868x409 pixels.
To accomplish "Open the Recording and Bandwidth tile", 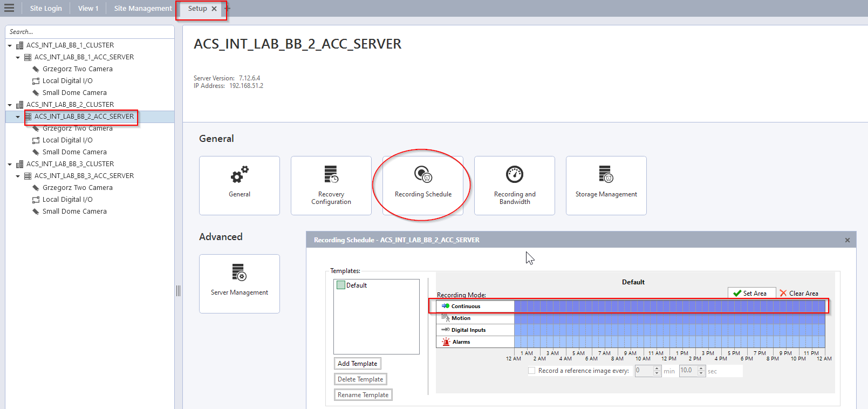I will [514, 185].
